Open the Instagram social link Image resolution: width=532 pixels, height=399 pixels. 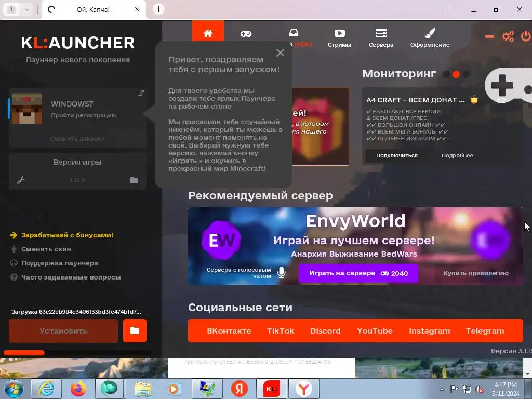click(x=430, y=331)
